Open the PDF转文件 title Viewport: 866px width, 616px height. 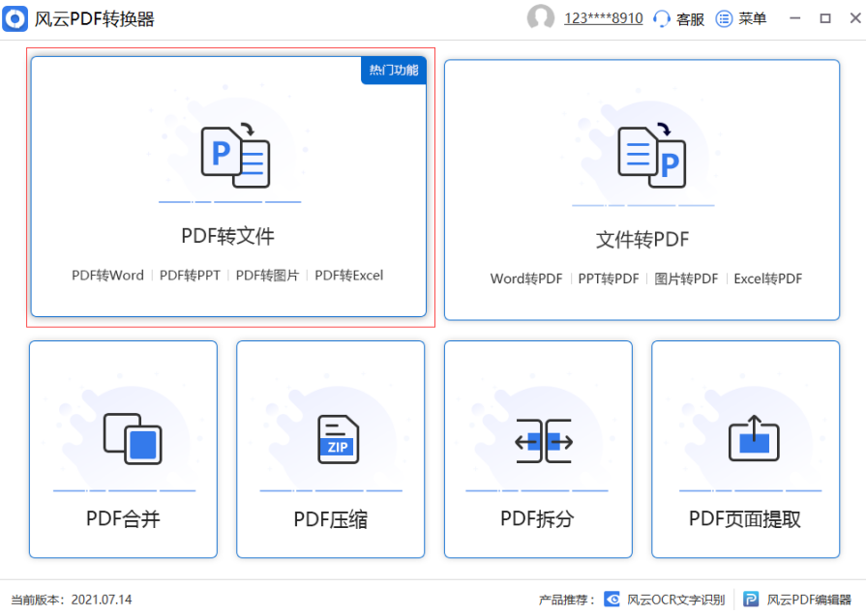(x=227, y=236)
